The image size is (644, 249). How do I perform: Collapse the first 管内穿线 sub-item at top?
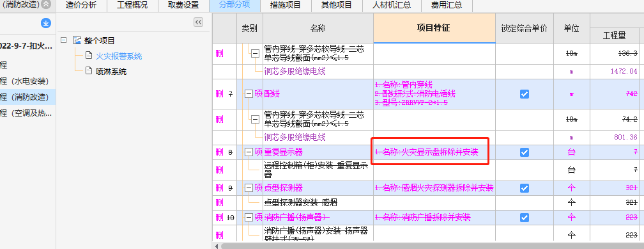coord(256,54)
